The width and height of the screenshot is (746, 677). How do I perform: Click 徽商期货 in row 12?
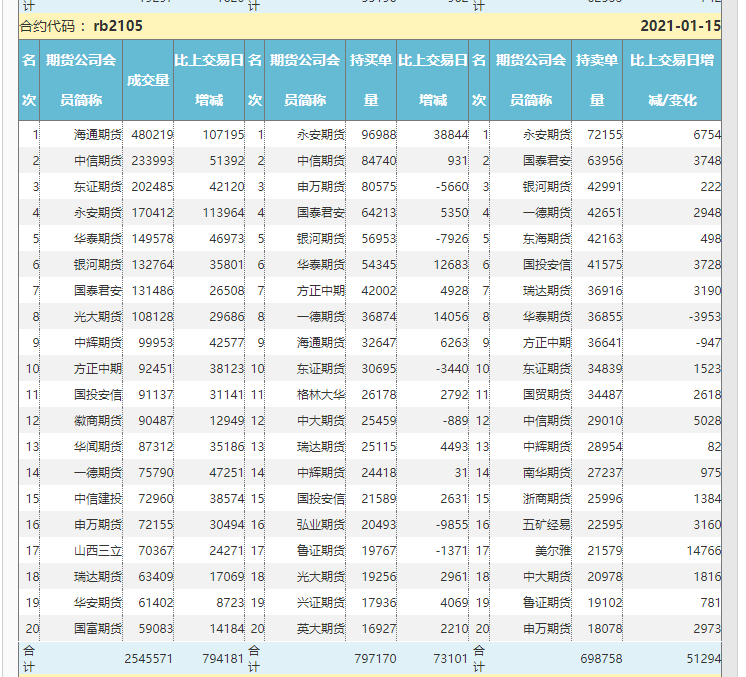98,421
